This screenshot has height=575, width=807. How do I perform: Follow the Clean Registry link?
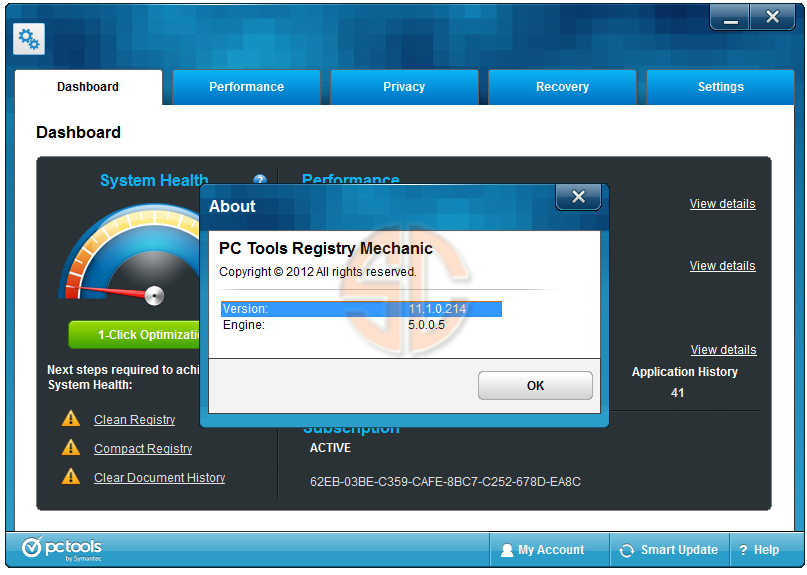[x=134, y=420]
